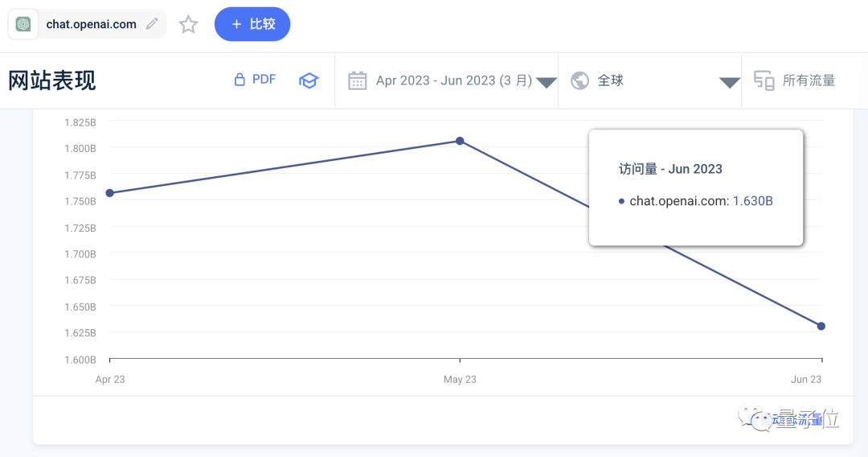
Task: Click the globe icon for region
Action: (579, 81)
